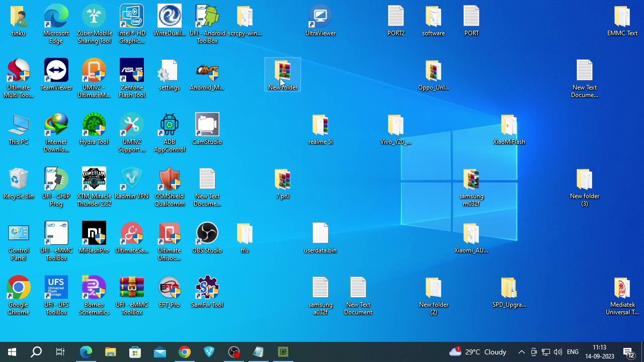Open the TeamViewer desktop shortcut
The image size is (644, 362).
[x=56, y=75]
